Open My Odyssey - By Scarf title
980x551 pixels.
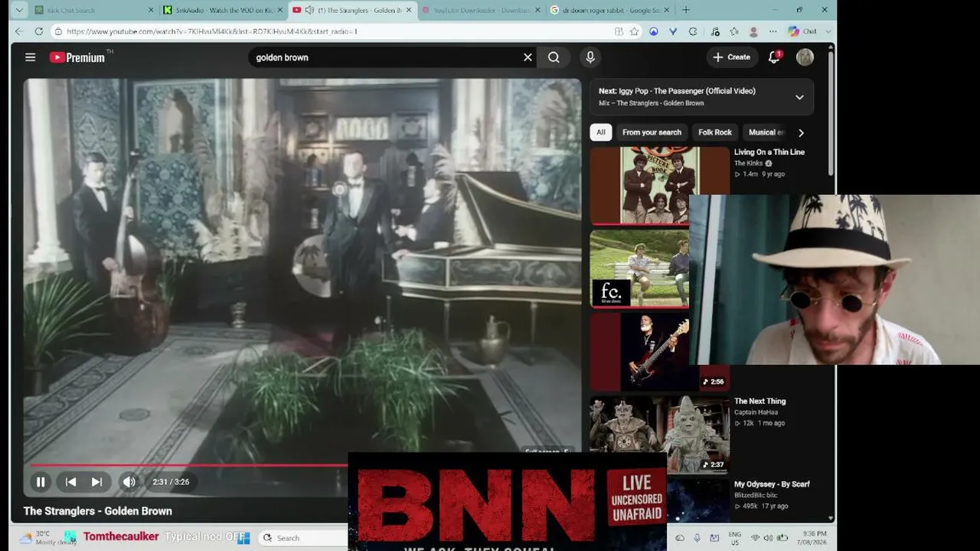point(772,484)
